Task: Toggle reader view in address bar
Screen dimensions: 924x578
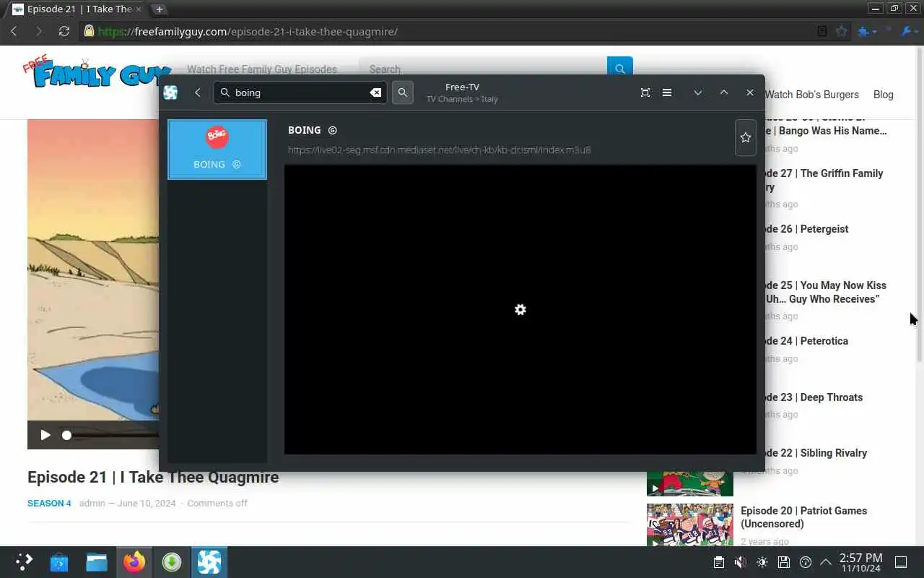Action: 822,31
